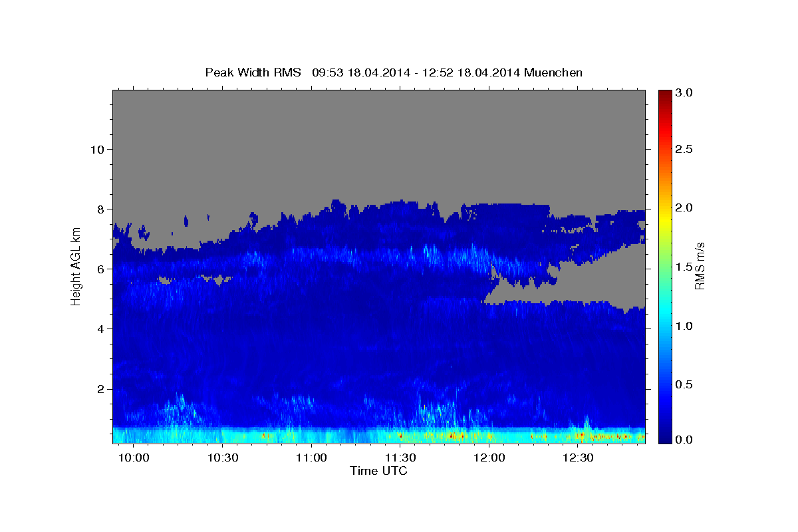Click the height tick label 10
Image resolution: width=798 pixels, height=532 pixels.
(x=98, y=149)
